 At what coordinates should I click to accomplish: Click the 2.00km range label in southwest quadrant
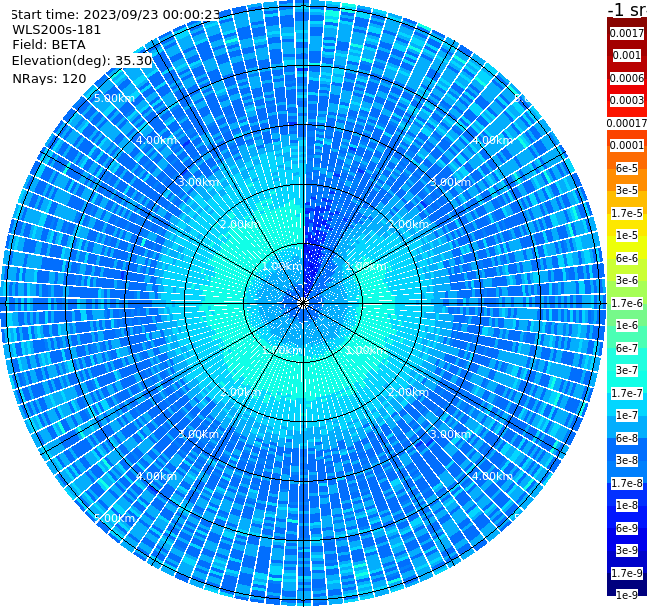(241, 392)
